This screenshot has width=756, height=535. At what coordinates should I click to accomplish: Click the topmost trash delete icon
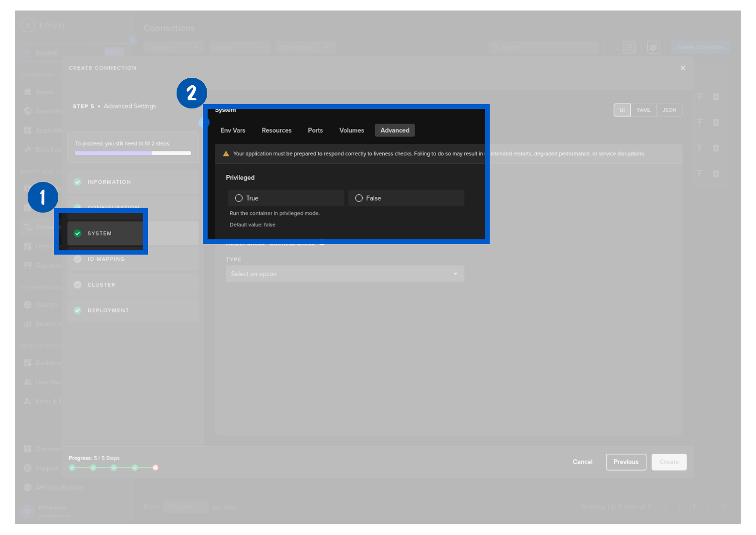click(716, 97)
